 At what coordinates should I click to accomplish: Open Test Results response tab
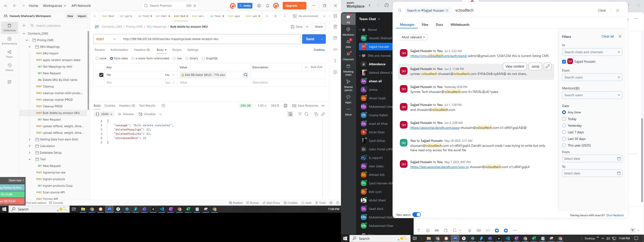[147, 106]
